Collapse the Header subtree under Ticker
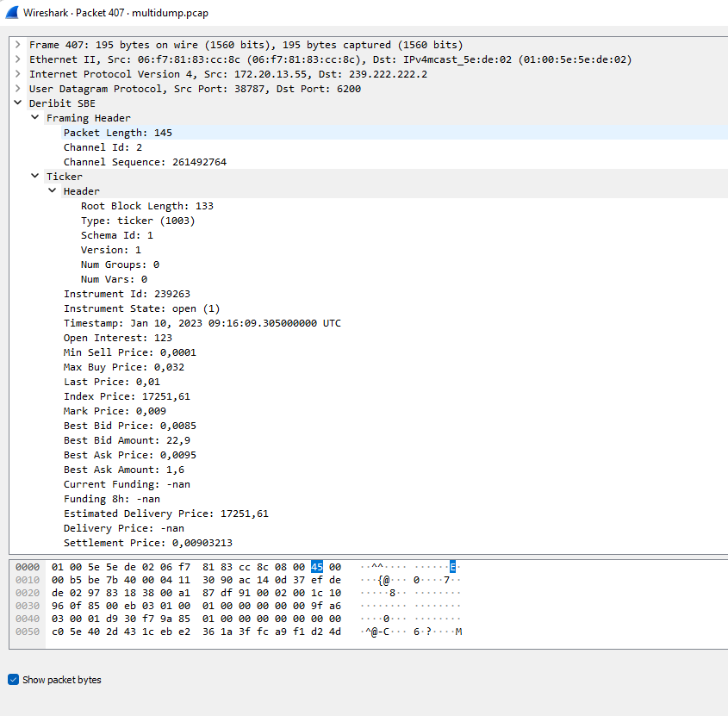The image size is (728, 716). 52,190
